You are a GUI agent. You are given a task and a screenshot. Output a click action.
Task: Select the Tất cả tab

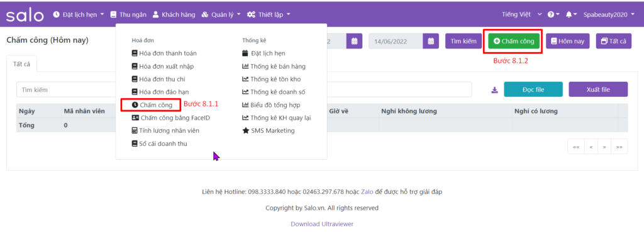[21, 64]
